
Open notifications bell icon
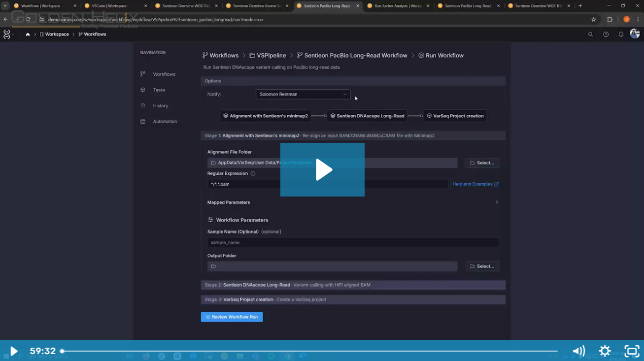[x=621, y=34]
